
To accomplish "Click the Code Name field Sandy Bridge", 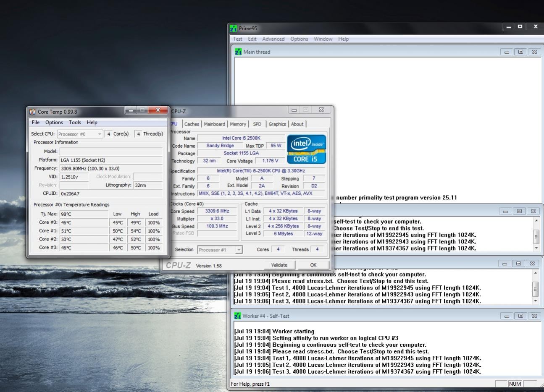I will (220, 146).
